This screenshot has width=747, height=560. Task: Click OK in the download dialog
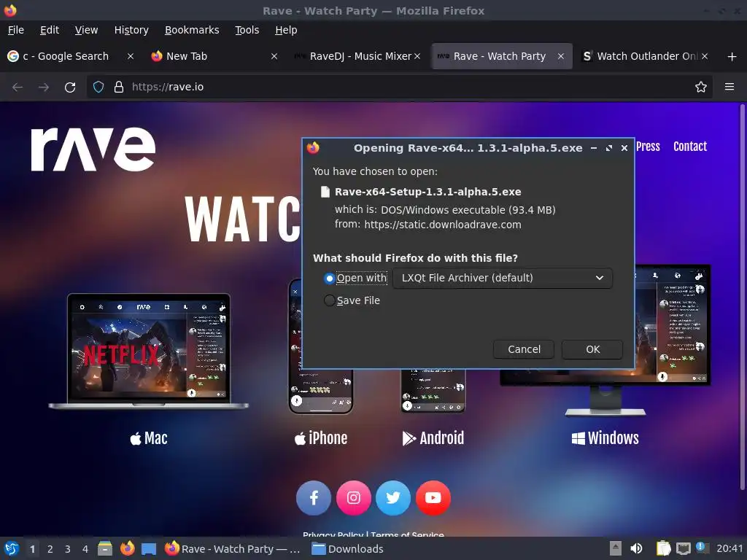(592, 349)
